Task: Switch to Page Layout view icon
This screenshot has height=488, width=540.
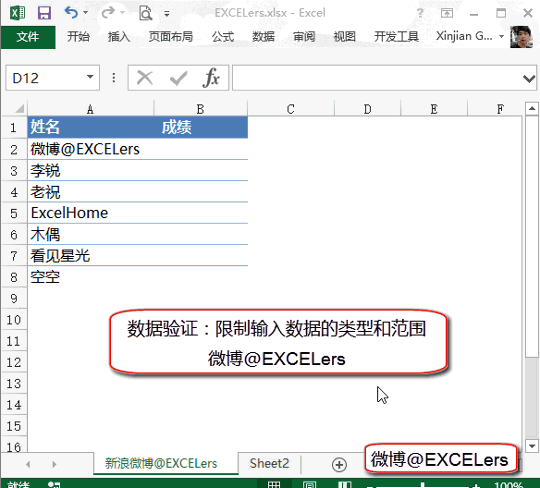Action: tap(309, 485)
